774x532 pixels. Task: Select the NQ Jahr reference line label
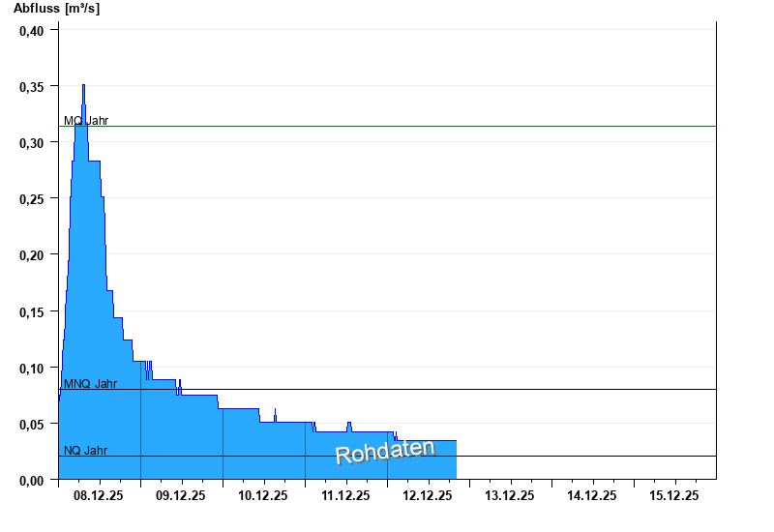(85, 450)
